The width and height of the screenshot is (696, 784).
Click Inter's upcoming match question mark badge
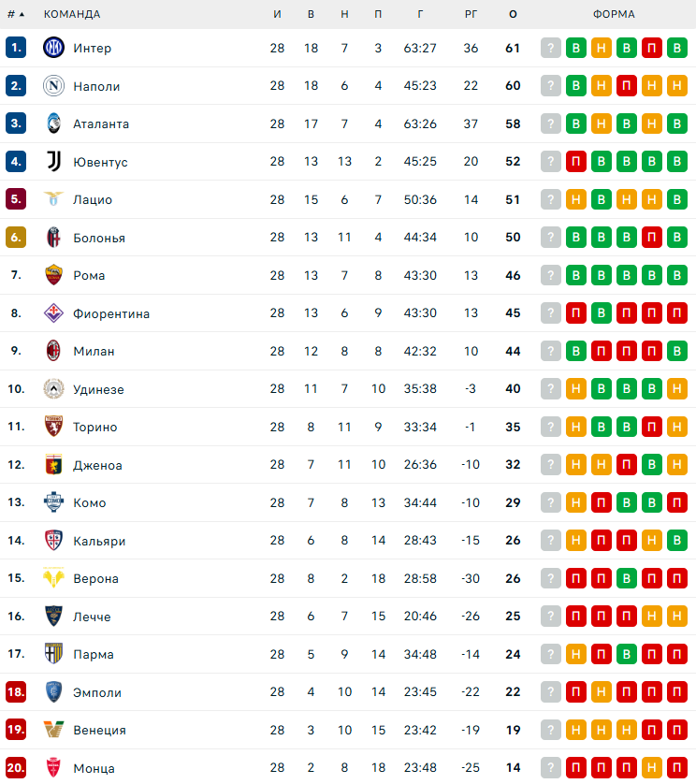[x=551, y=48]
